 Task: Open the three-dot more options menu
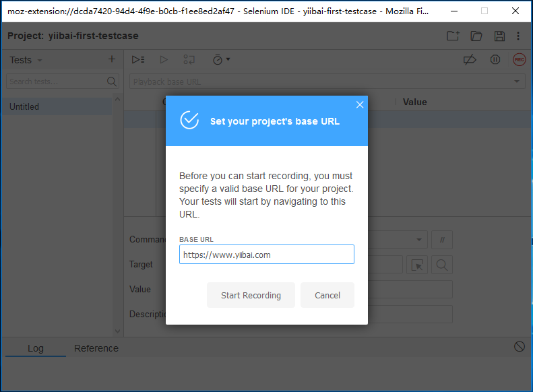tap(518, 36)
